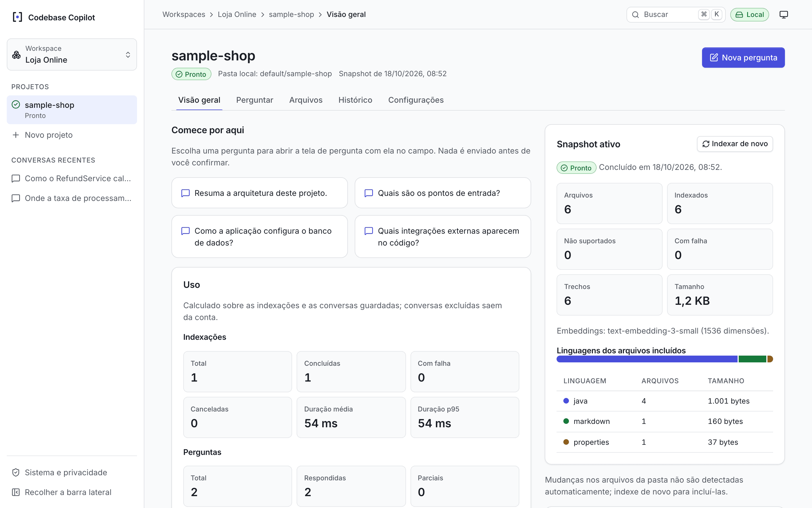
Task: Click the blue java segment of language bar
Action: click(647, 359)
